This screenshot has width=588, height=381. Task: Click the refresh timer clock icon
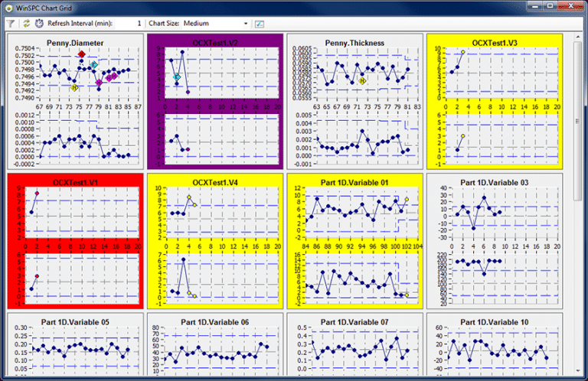point(38,24)
